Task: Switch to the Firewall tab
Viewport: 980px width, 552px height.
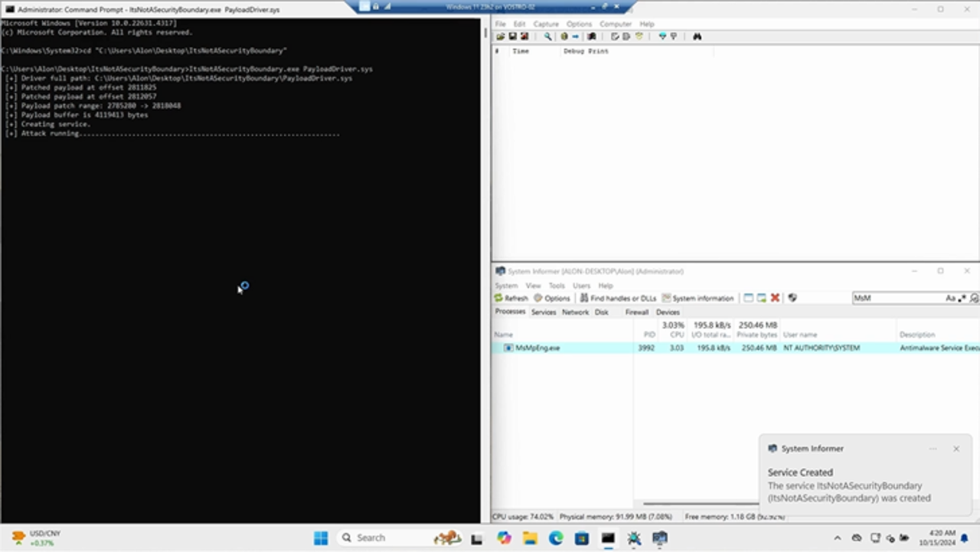Action: point(637,312)
